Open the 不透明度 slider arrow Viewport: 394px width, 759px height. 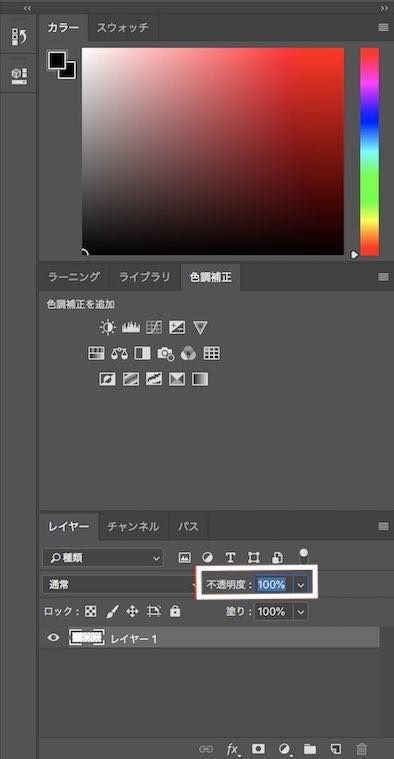pos(301,585)
